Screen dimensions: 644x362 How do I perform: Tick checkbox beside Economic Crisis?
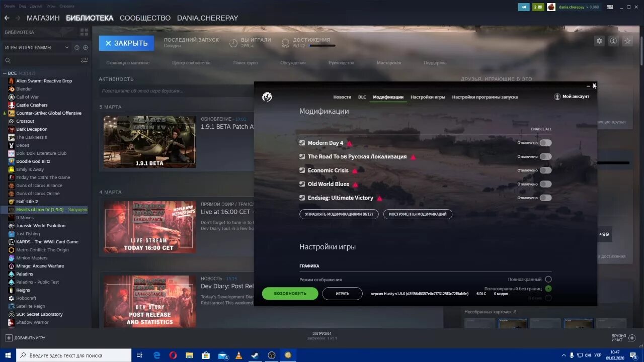tap(302, 170)
